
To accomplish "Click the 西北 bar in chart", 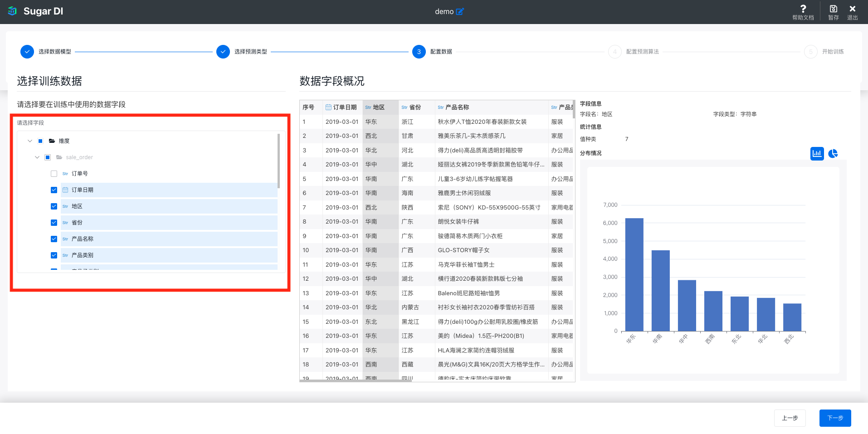I will (x=792, y=317).
